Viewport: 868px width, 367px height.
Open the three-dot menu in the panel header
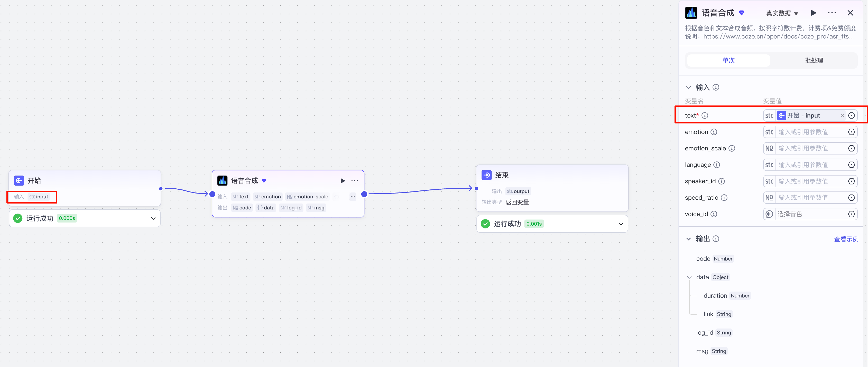[x=832, y=13]
